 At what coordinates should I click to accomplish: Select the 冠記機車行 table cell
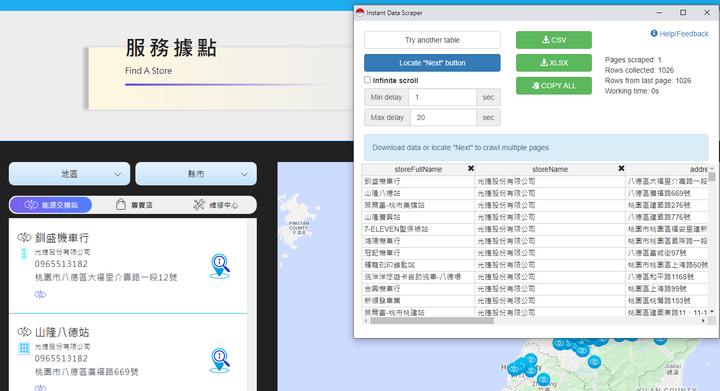pyautogui.click(x=418, y=253)
